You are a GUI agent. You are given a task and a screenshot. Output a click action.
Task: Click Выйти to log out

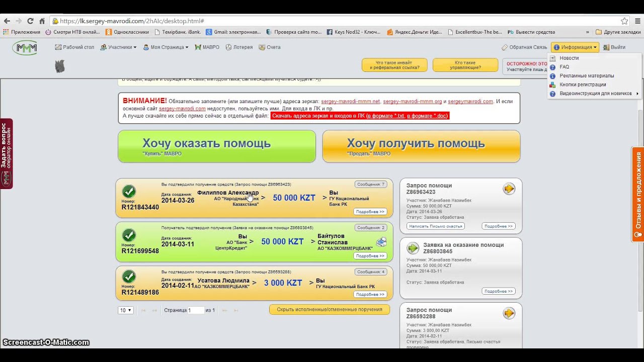614,47
